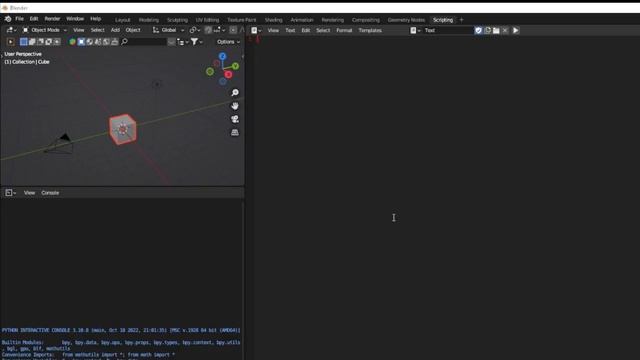Click the blue Z axis gizmo ball
The height and width of the screenshot is (360, 640).
click(x=222, y=56)
